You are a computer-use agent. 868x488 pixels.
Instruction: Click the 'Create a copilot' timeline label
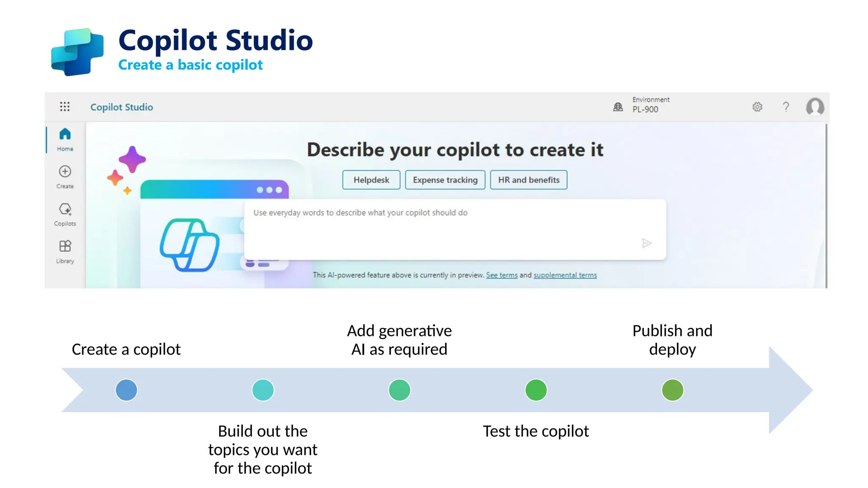[x=126, y=349]
